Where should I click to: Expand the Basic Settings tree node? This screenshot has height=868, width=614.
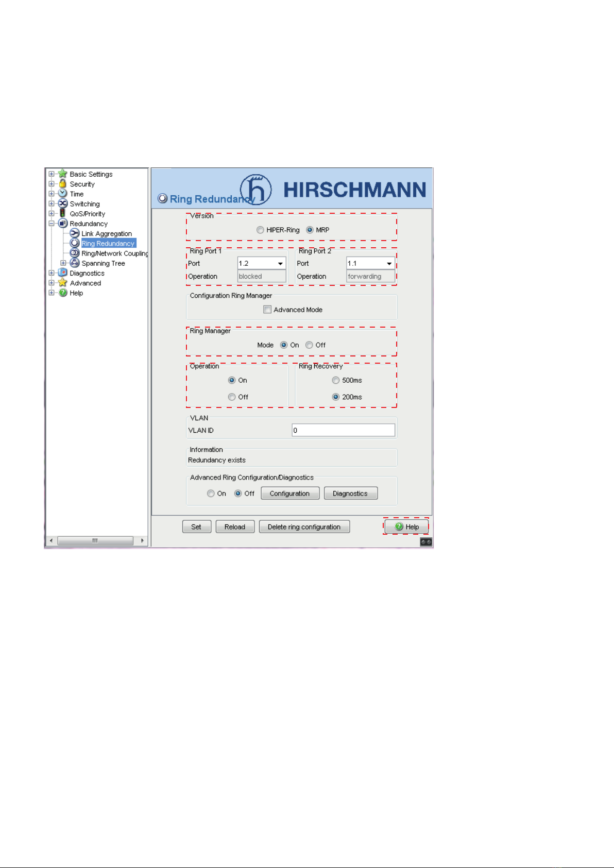pos(52,174)
